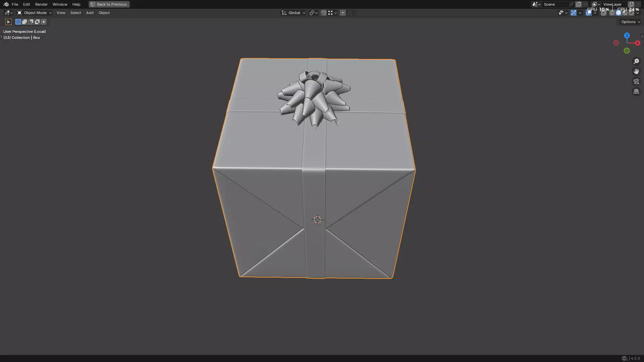Click the blue Z axis gizmo

[627, 36]
